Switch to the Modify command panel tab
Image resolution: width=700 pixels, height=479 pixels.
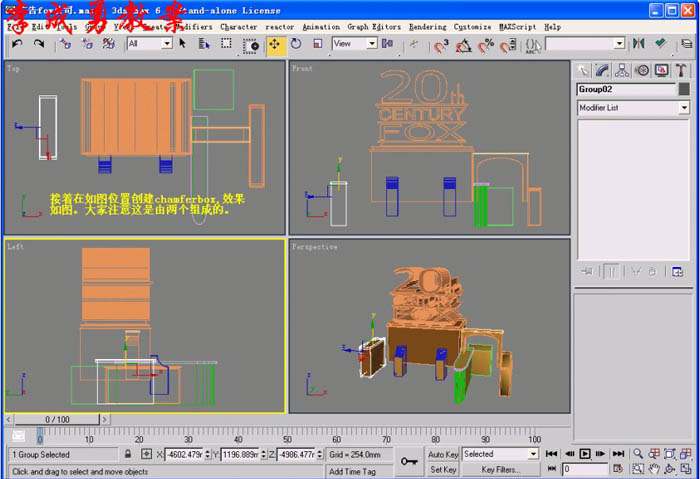pyautogui.click(x=602, y=70)
